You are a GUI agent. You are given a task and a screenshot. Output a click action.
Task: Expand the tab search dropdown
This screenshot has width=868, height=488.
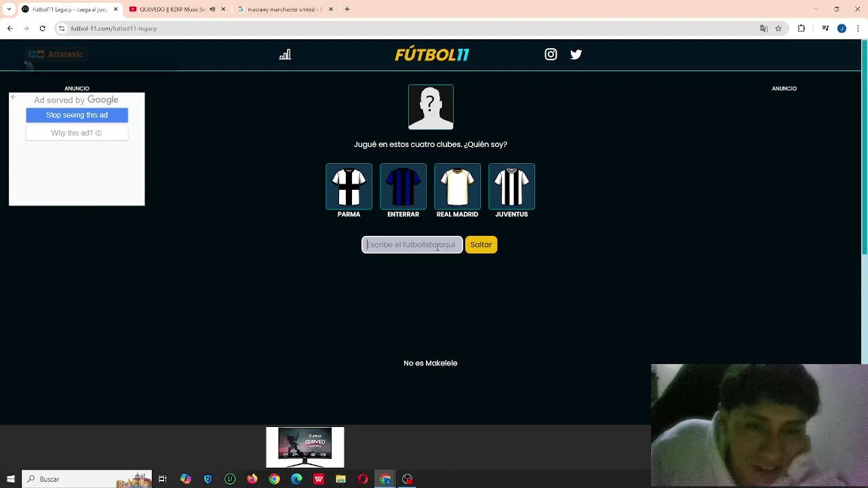pos(9,9)
